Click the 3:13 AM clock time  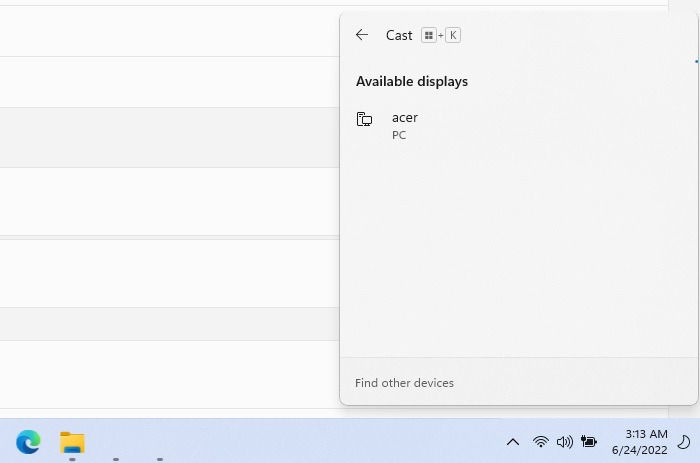[x=646, y=434]
